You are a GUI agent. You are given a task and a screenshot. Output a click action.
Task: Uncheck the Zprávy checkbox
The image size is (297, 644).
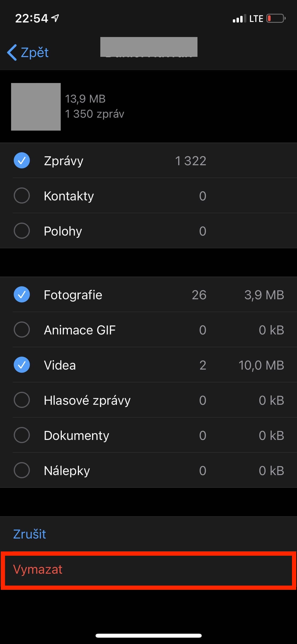point(22,160)
